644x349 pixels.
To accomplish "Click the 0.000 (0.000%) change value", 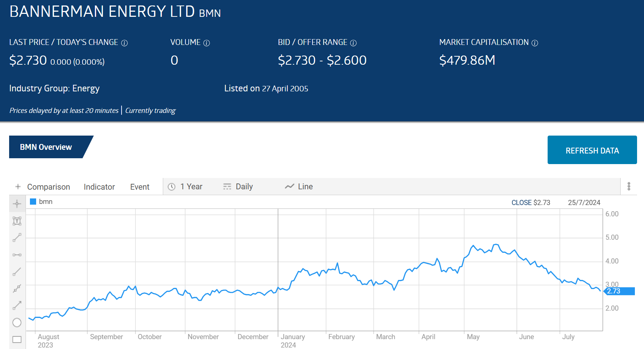I will tap(77, 62).
